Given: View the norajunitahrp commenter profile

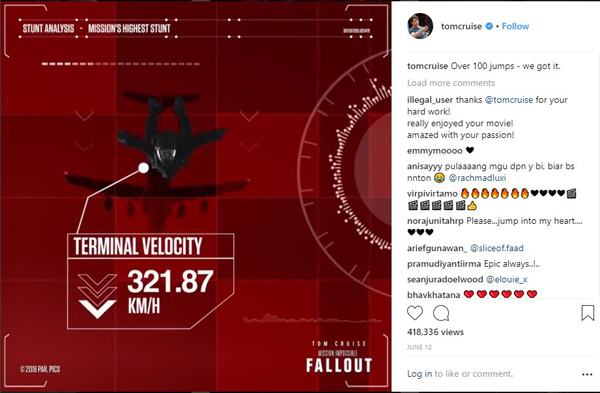Looking at the screenshot, I should [x=435, y=221].
